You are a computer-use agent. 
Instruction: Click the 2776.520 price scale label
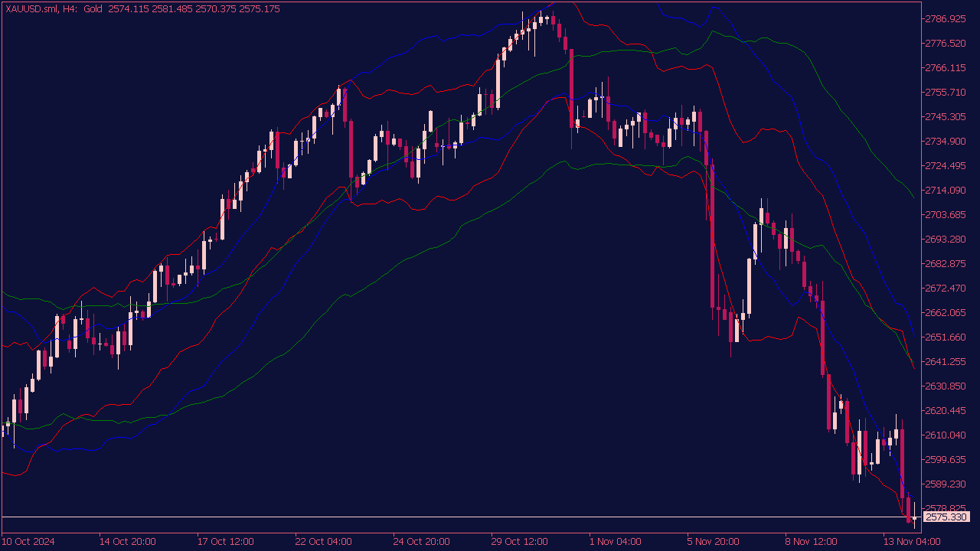(x=947, y=43)
